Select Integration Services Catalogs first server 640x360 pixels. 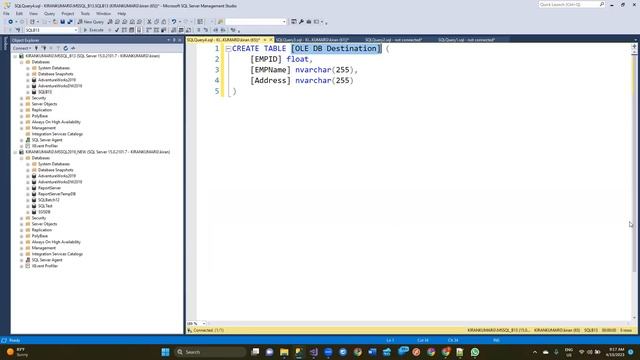[57, 134]
